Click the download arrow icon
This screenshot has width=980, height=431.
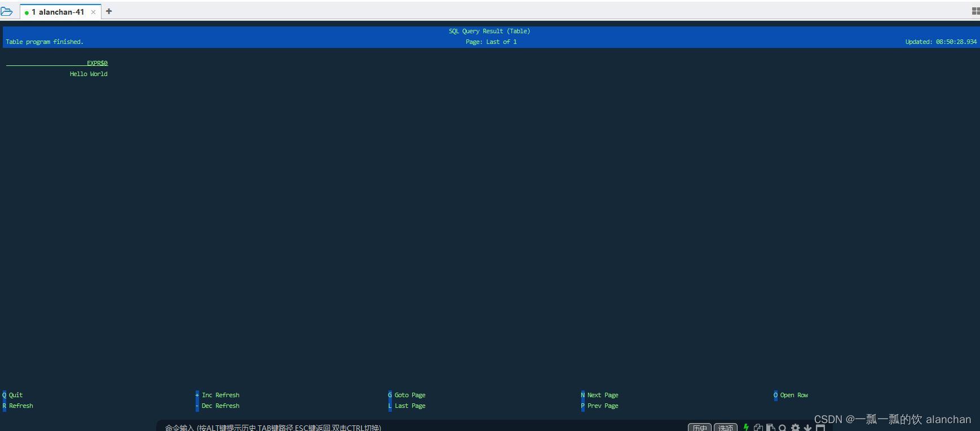pos(807,428)
